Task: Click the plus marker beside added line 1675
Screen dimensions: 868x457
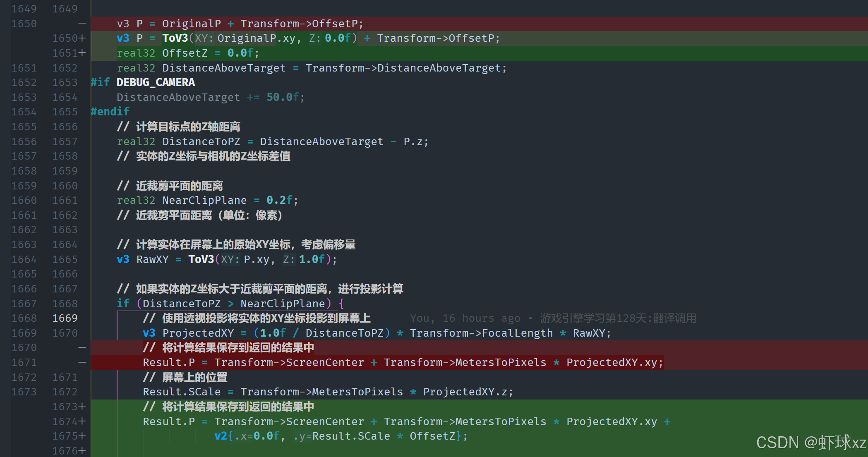Action: (82, 436)
